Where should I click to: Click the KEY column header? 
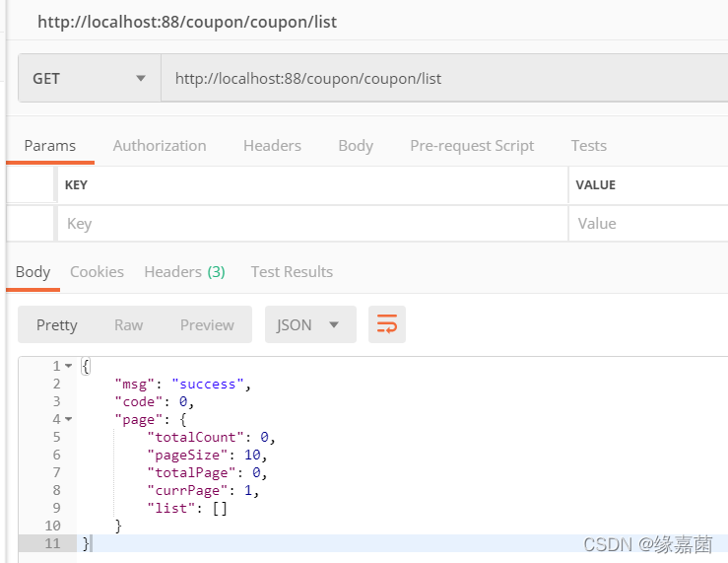[x=76, y=185]
